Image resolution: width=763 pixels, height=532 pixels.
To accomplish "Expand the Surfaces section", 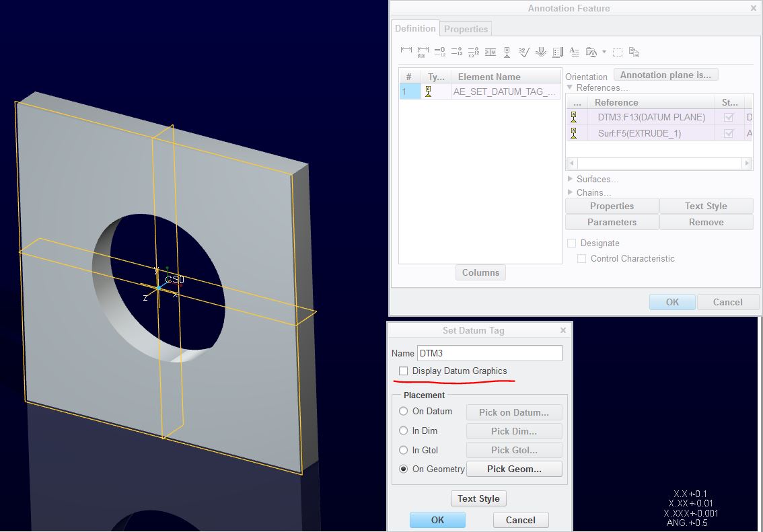I will (571, 179).
